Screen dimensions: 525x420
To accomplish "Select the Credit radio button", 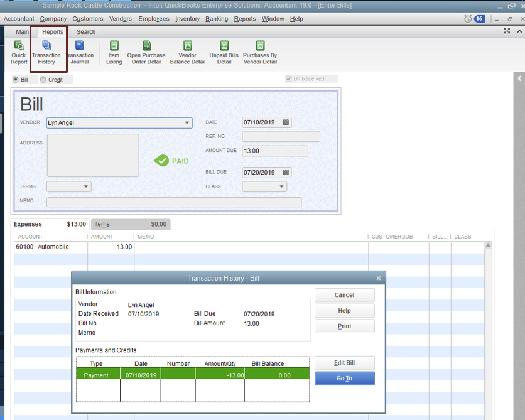I will tap(43, 80).
